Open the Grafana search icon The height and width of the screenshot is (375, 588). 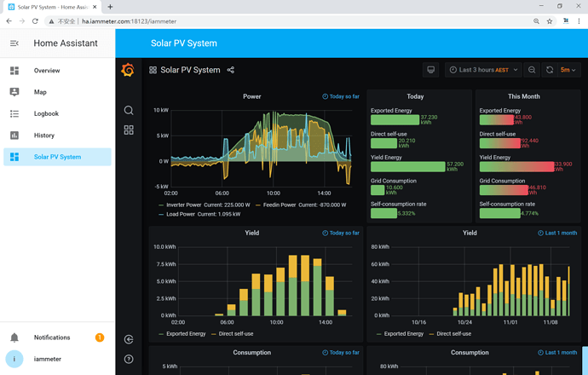pyautogui.click(x=129, y=110)
